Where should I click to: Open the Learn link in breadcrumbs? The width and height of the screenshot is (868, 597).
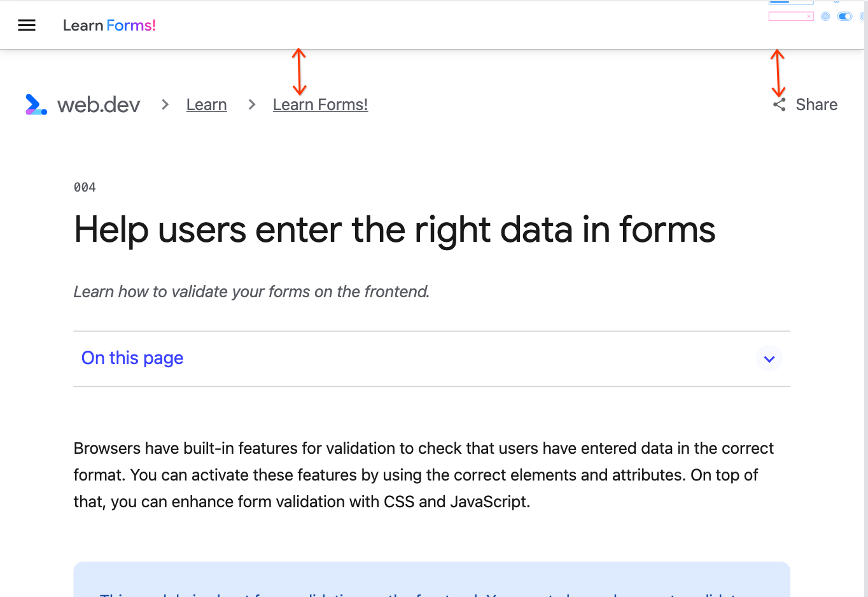tap(206, 104)
